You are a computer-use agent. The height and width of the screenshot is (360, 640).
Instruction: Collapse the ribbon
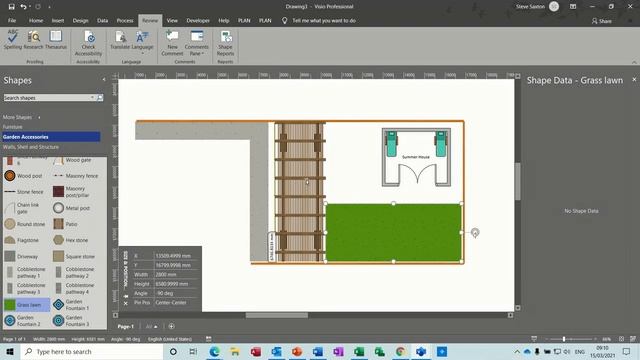634,62
